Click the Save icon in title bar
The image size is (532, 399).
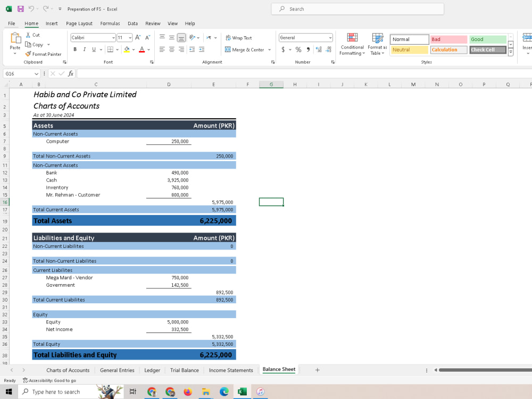pos(20,9)
